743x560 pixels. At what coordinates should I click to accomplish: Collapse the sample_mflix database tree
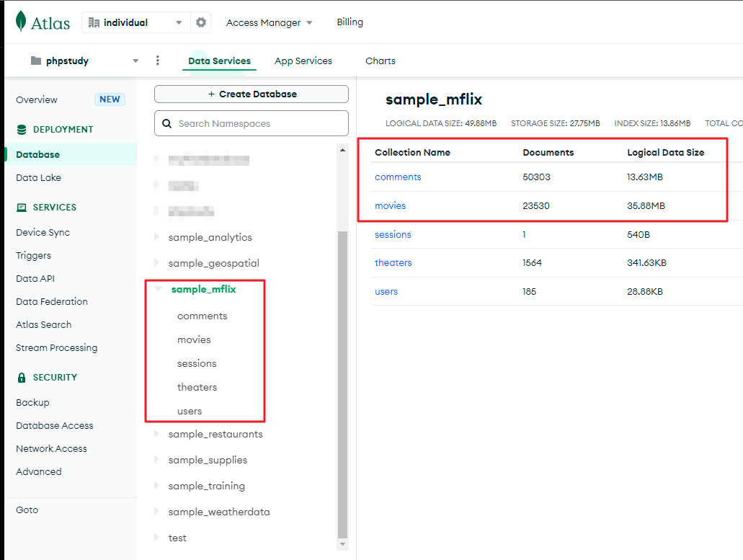158,289
